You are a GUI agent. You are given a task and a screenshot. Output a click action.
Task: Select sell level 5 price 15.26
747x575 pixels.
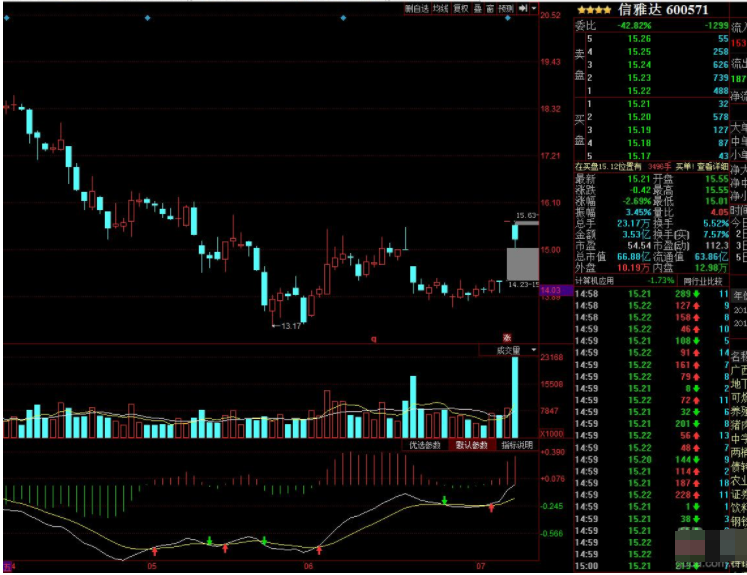click(x=639, y=39)
